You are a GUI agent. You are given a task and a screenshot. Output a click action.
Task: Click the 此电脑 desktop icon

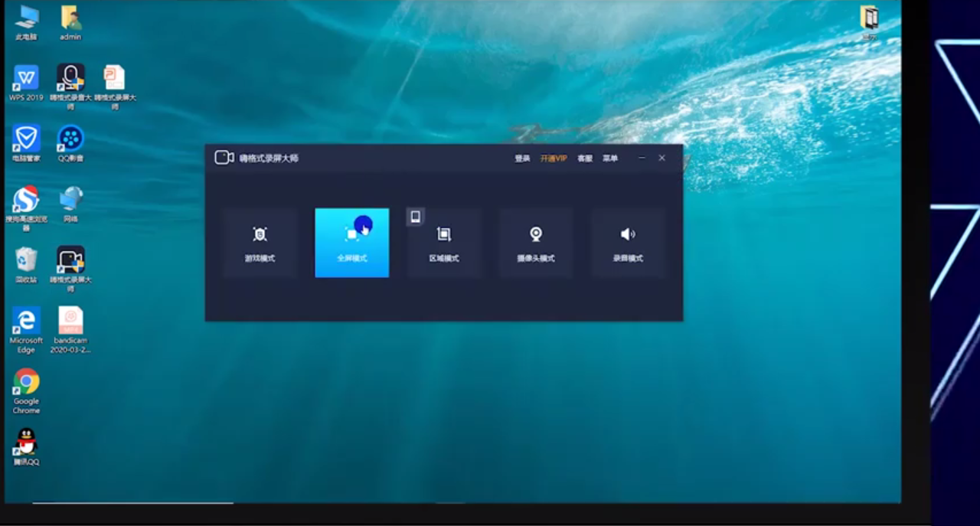[26, 22]
